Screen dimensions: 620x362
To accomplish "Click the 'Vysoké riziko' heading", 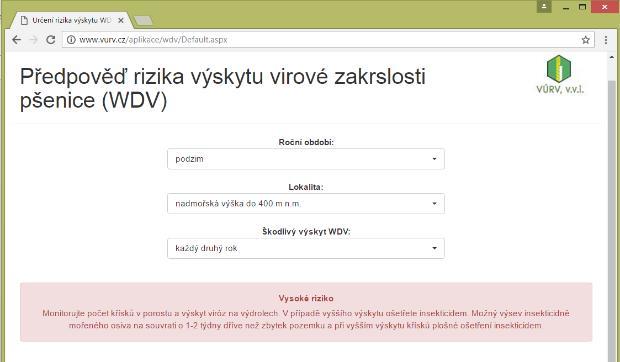I will pos(306,298).
